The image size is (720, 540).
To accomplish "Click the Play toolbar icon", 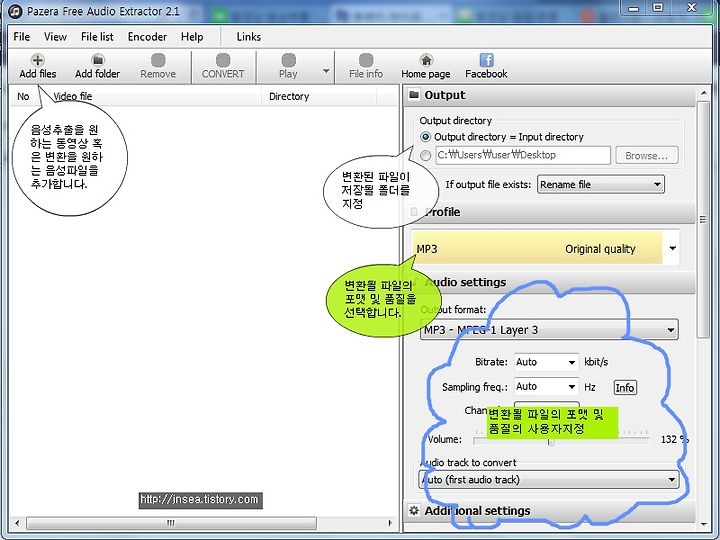I will 288,60.
